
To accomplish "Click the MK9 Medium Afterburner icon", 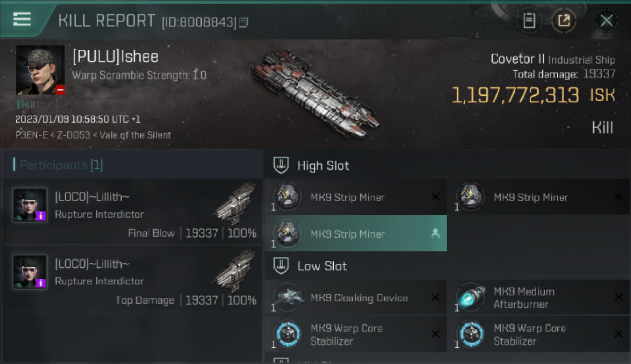I will pos(471,298).
